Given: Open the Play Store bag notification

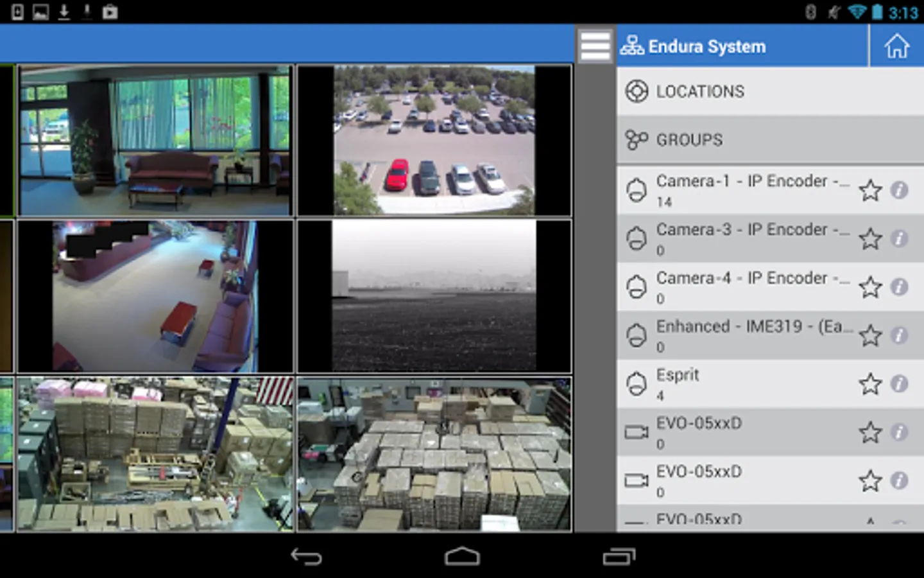Looking at the screenshot, I should 110,12.
